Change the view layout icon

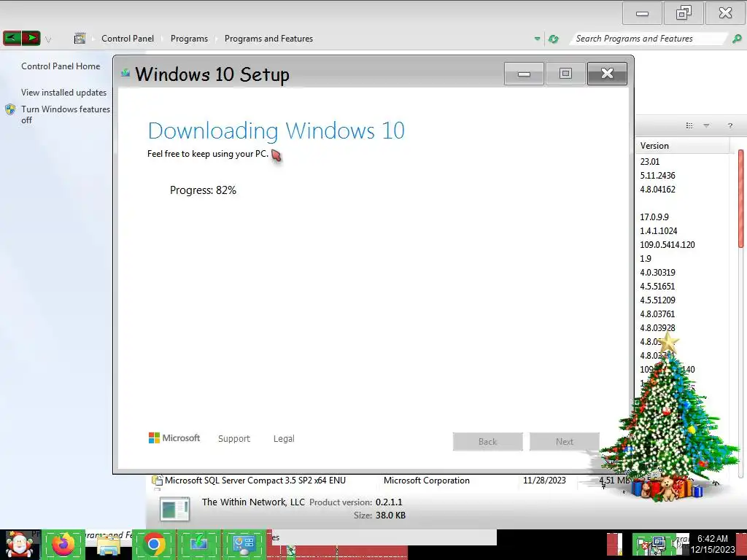(689, 125)
